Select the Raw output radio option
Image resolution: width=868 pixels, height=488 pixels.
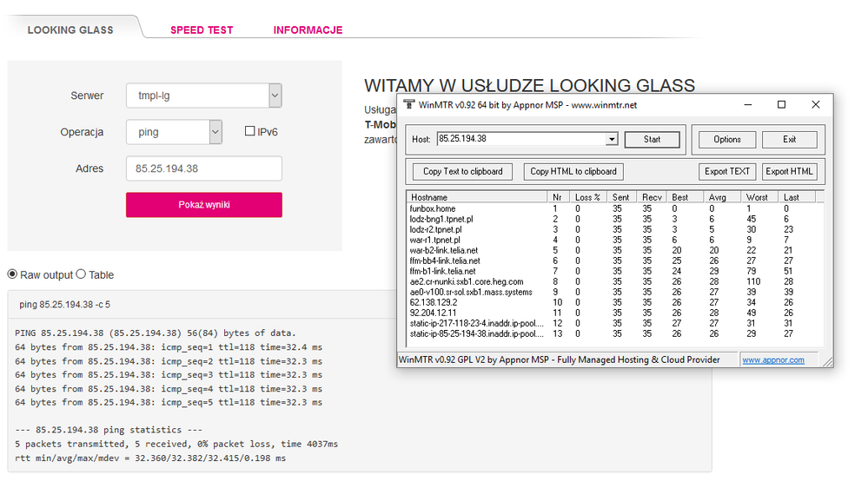pyautogui.click(x=12, y=274)
